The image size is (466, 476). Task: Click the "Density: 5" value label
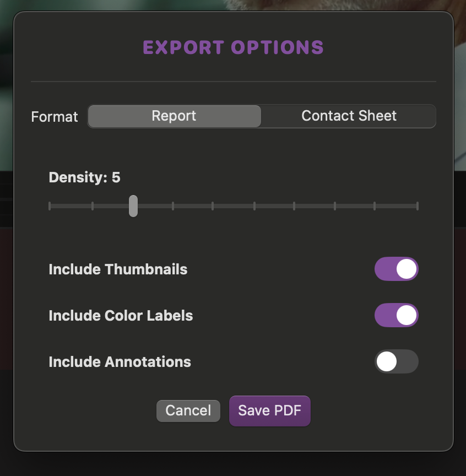pyautogui.click(x=84, y=177)
